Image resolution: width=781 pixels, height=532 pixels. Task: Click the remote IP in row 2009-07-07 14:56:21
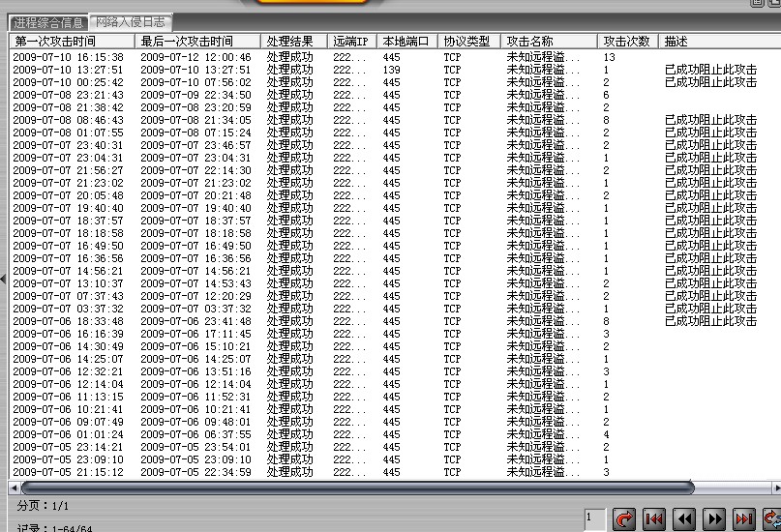pyautogui.click(x=349, y=271)
